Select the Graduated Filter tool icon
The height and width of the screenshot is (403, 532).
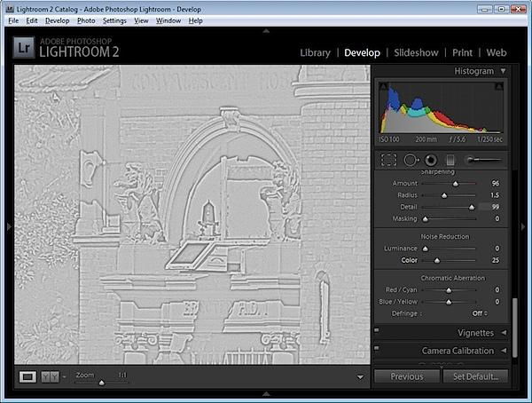tap(450, 160)
